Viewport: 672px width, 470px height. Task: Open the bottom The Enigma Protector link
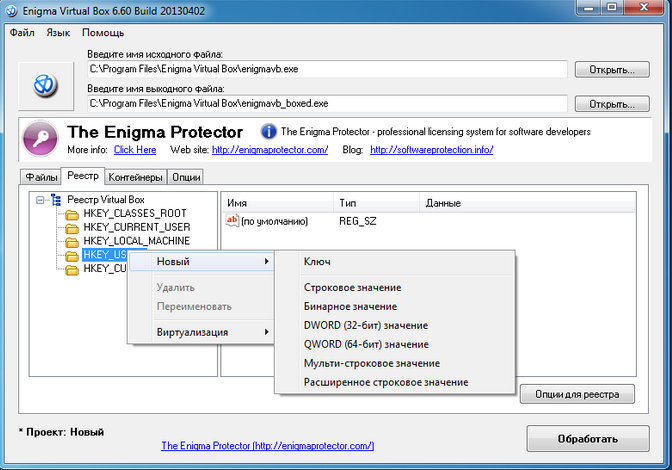pyautogui.click(x=268, y=446)
